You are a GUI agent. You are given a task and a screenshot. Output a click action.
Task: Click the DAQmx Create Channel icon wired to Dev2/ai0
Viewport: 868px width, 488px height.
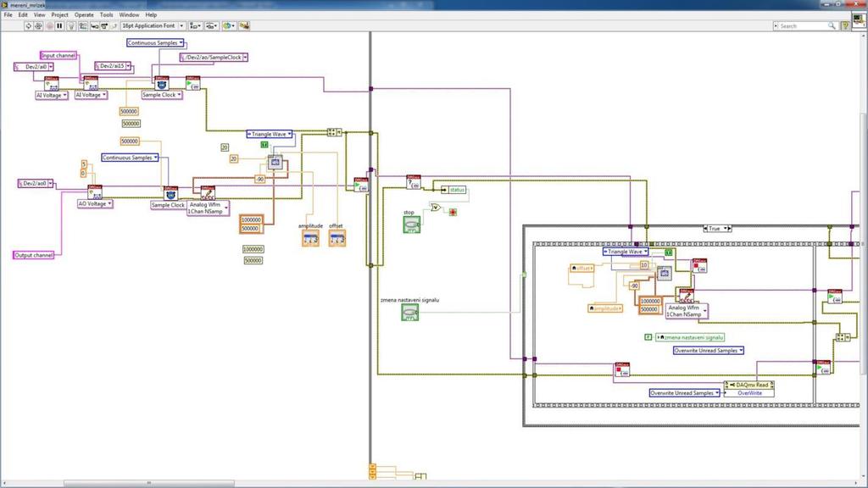pos(52,84)
